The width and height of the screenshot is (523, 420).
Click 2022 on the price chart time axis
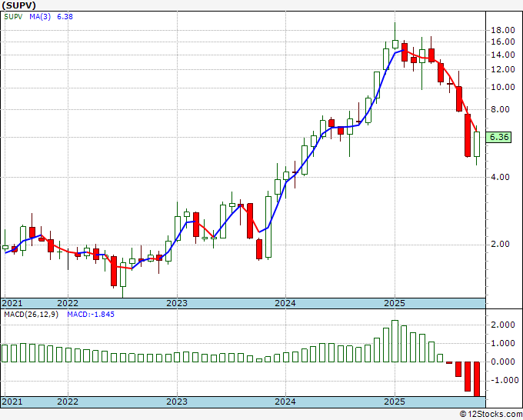click(x=68, y=303)
